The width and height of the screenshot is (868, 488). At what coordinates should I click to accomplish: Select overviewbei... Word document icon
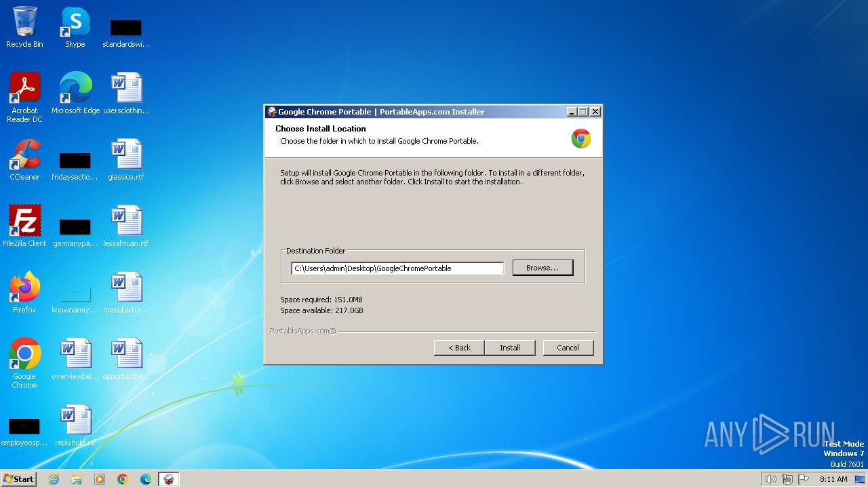point(75,359)
